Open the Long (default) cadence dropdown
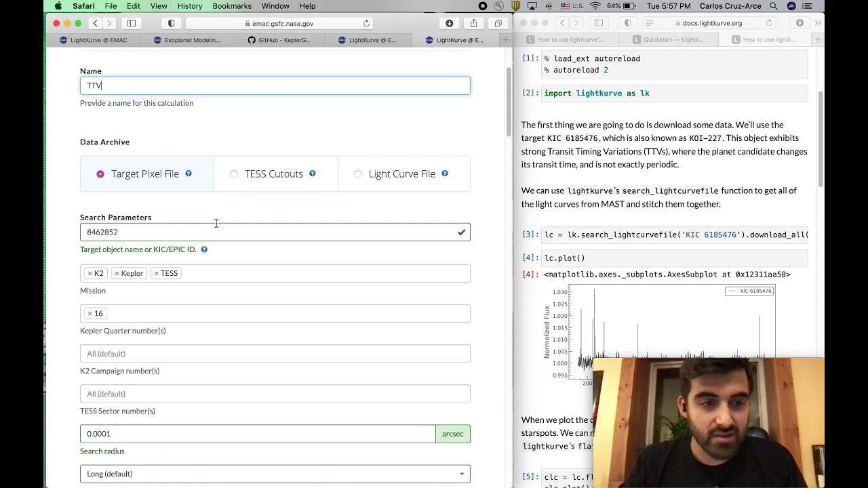 point(275,474)
